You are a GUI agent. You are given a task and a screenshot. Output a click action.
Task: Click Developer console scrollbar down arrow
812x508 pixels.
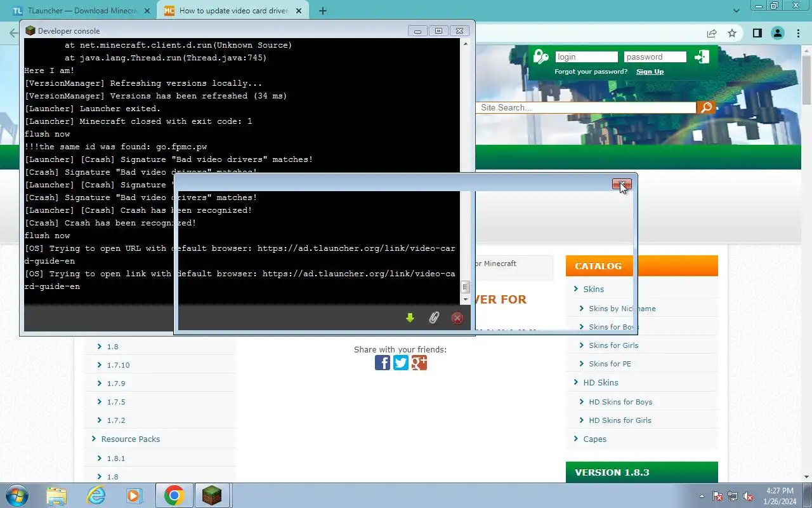pos(465,299)
